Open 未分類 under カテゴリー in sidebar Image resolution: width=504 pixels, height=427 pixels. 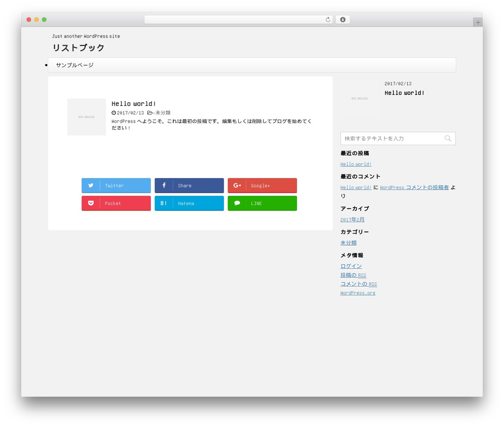[348, 243]
